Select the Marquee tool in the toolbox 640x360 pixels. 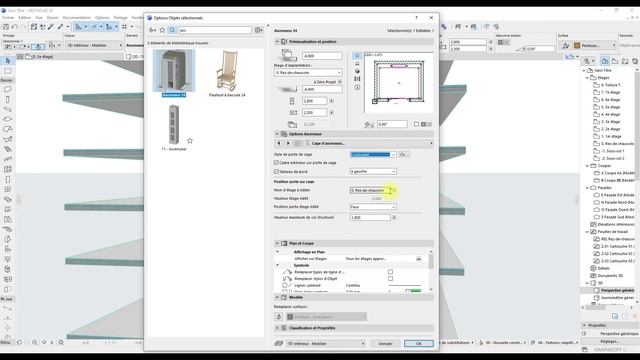click(x=8, y=71)
